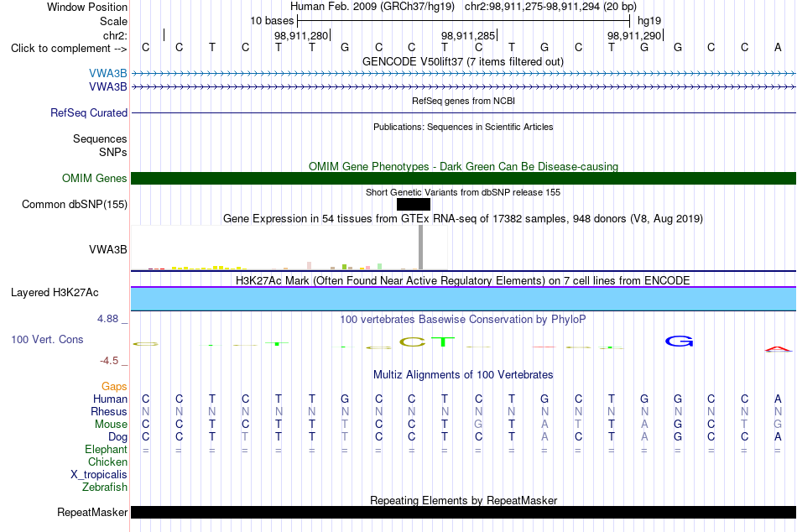Select the X_tropicalis species row label

[x=99, y=475]
